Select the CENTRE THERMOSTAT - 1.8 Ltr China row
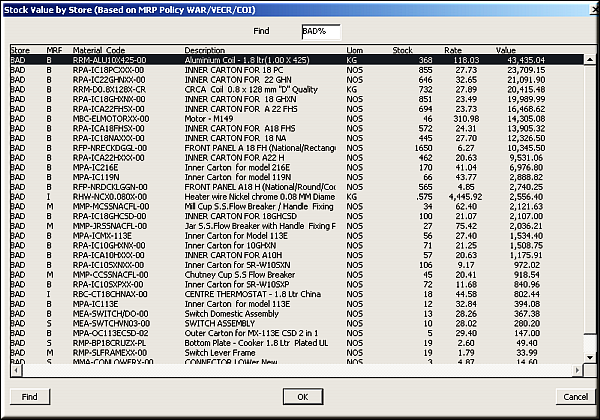Viewport: 600px width, 420px height. coord(250,293)
